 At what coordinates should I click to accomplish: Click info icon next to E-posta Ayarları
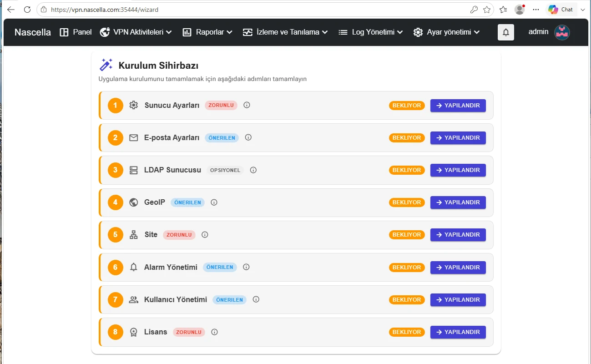[248, 137]
